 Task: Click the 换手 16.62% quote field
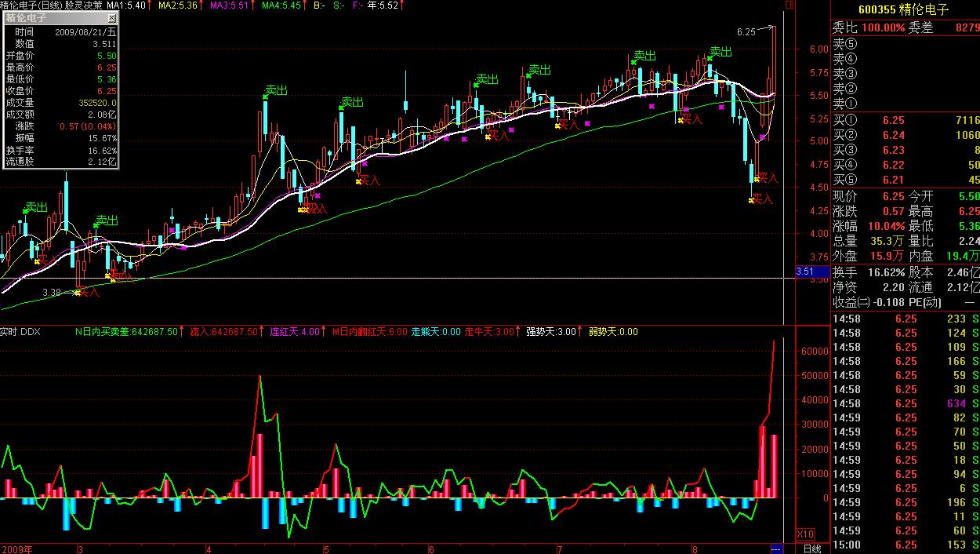click(869, 273)
